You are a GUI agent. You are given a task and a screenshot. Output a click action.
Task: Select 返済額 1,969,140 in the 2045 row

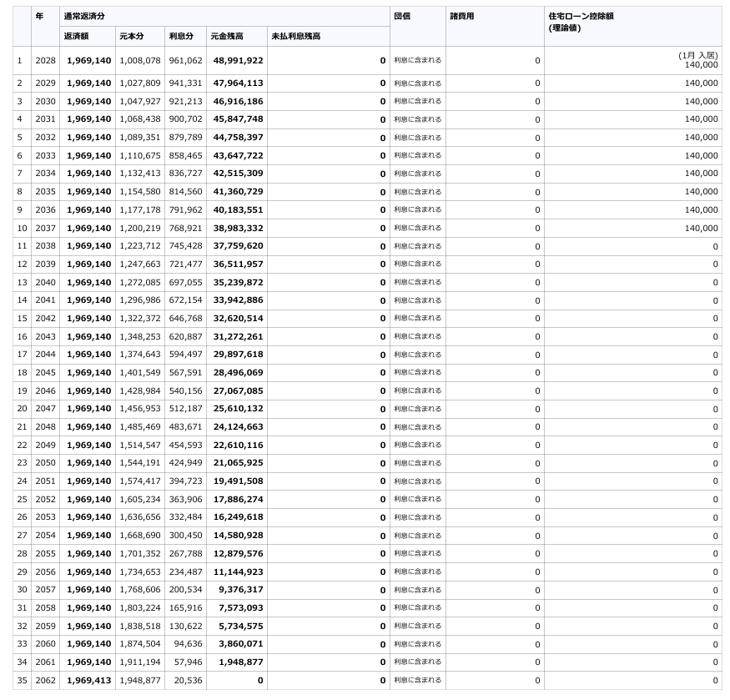tap(89, 373)
